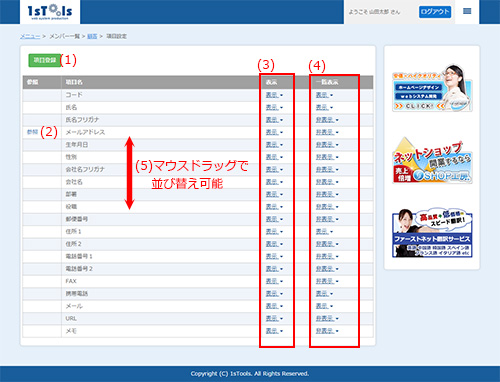The height and width of the screenshot is (382, 500).
Task: Click the 1sTools logo
Action: (50, 12)
